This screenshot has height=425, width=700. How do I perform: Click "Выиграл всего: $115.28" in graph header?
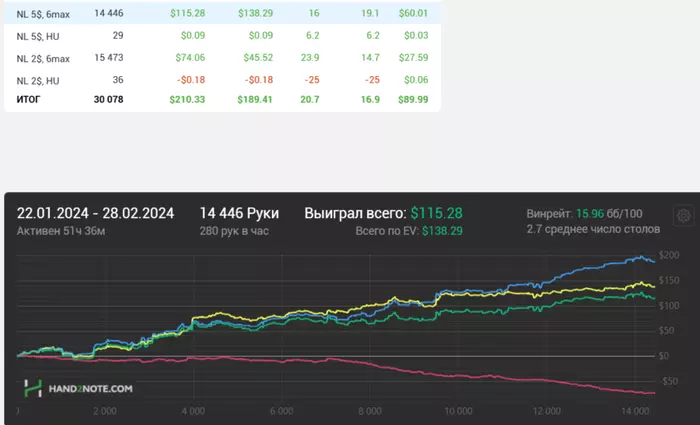tap(383, 213)
